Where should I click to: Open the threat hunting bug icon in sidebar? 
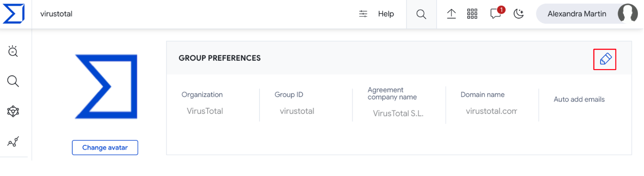(x=13, y=51)
